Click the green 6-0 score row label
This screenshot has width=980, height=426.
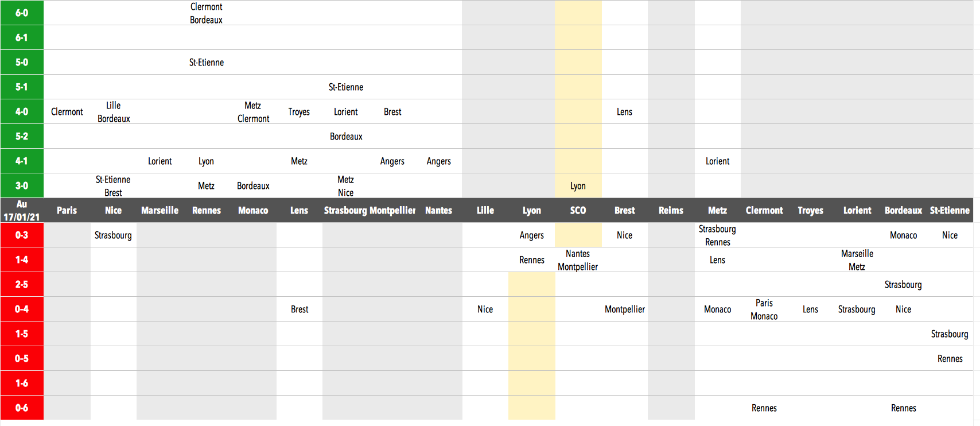(22, 13)
